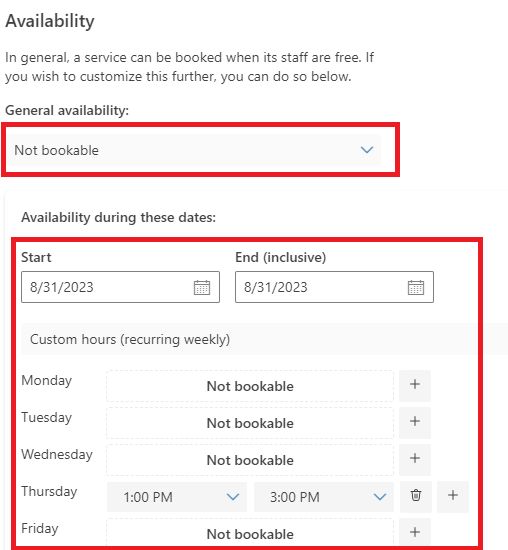Click the Custom hours (recurring weekly) header
The height and width of the screenshot is (550, 508).
[x=130, y=339]
